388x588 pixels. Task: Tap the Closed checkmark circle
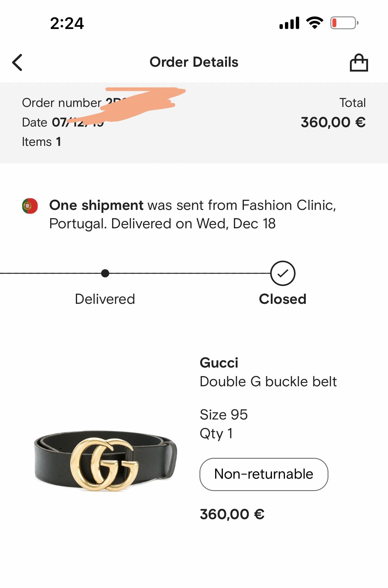tap(283, 273)
